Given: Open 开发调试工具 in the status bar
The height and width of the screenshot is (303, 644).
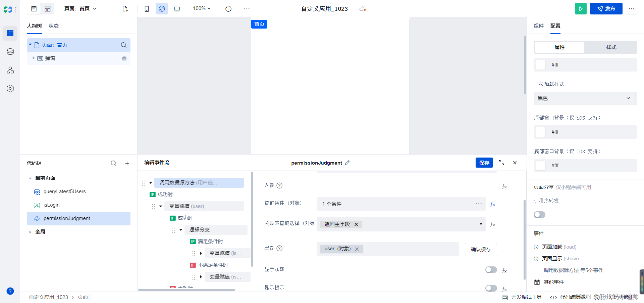Looking at the screenshot, I should [522, 297].
